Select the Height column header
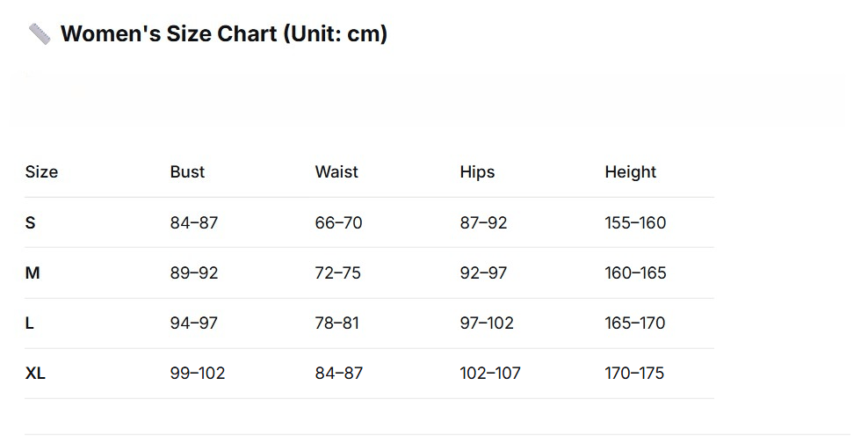 pos(630,172)
